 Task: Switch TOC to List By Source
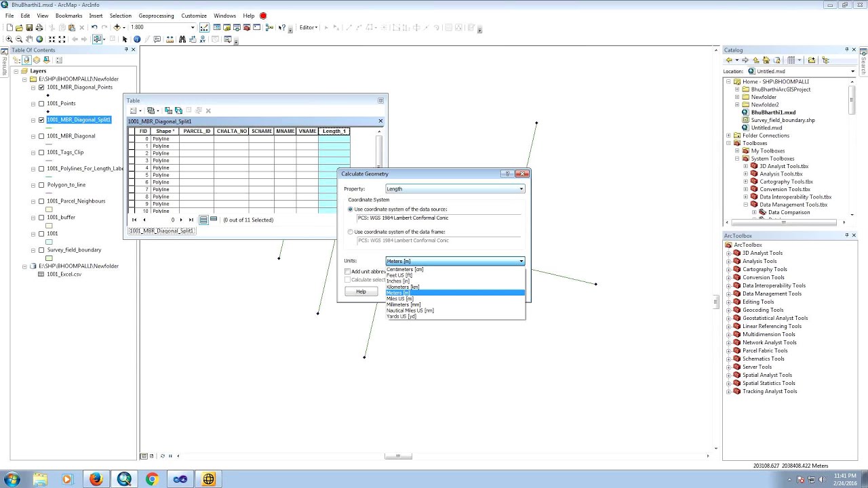pyautogui.click(x=26, y=60)
